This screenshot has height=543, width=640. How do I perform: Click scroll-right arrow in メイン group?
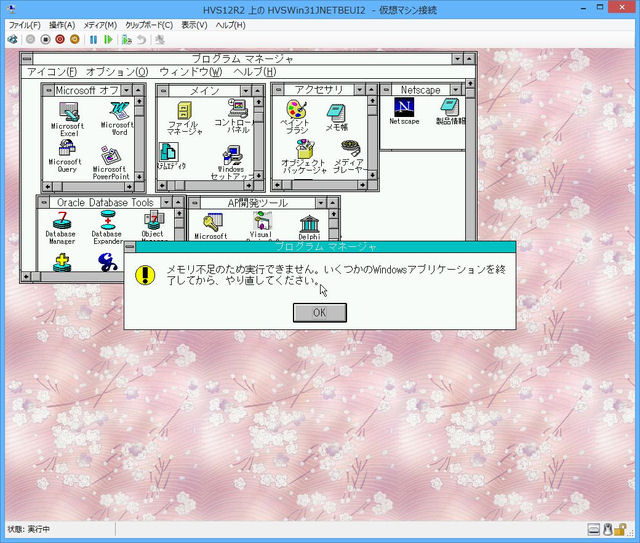pos(249,186)
